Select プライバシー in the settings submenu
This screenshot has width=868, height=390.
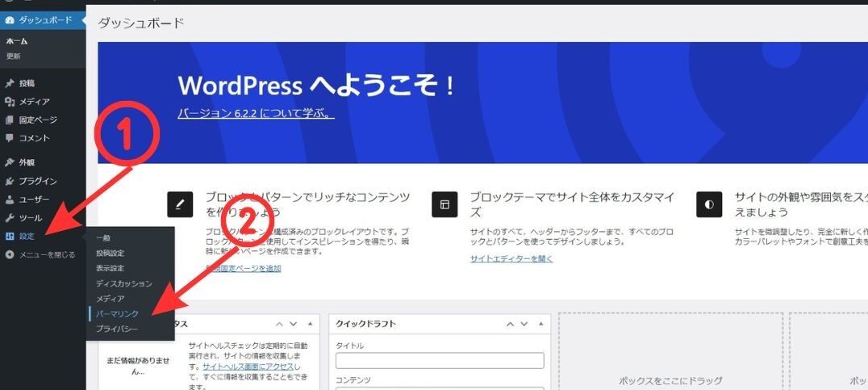click(x=117, y=329)
